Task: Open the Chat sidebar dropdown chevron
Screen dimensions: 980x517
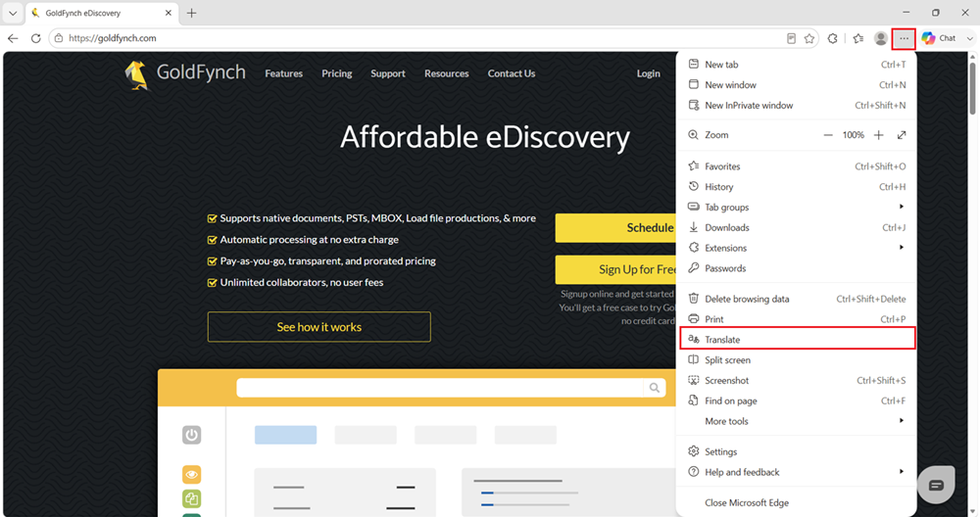Action: click(969, 38)
